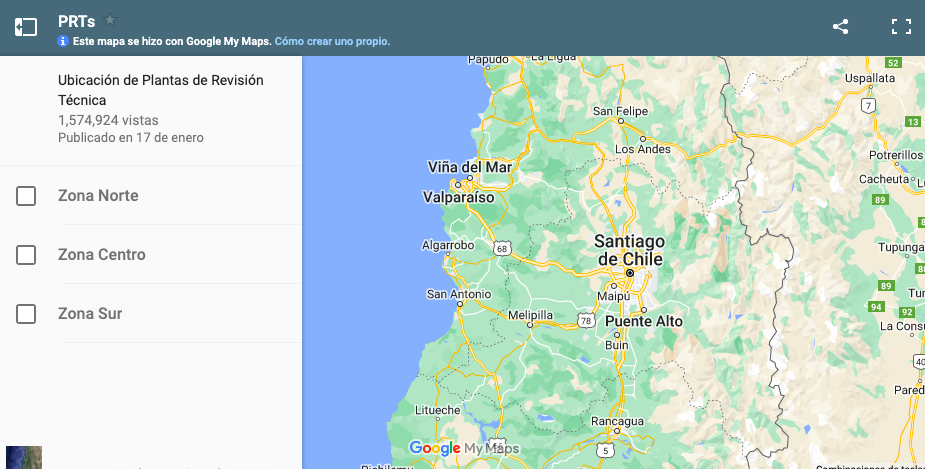Enable the Zona Norte layer checkbox

click(26, 196)
